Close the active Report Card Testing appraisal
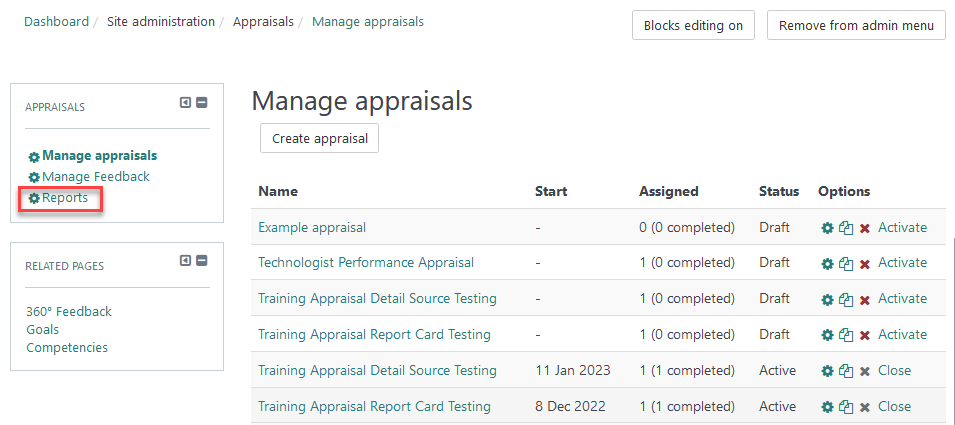 pyautogui.click(x=894, y=407)
